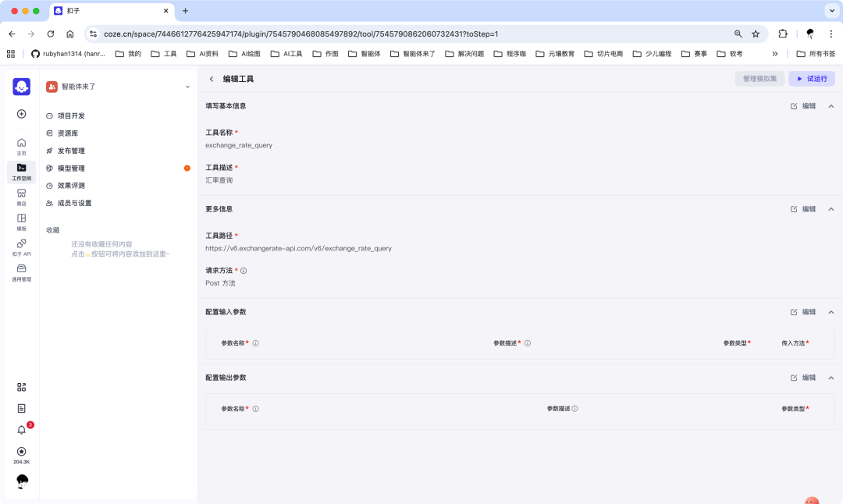
Task: Click the Coze logo icon in sidebar
Action: point(22,87)
